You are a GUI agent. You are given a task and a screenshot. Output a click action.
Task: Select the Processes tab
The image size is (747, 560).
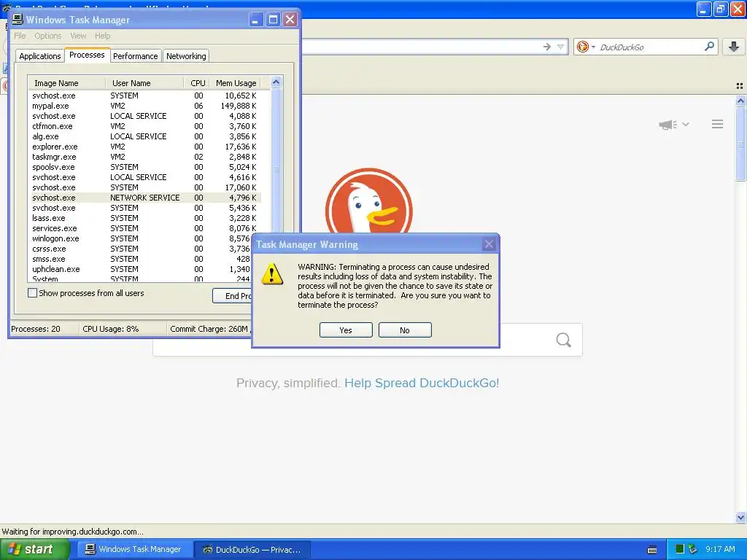[x=87, y=55]
